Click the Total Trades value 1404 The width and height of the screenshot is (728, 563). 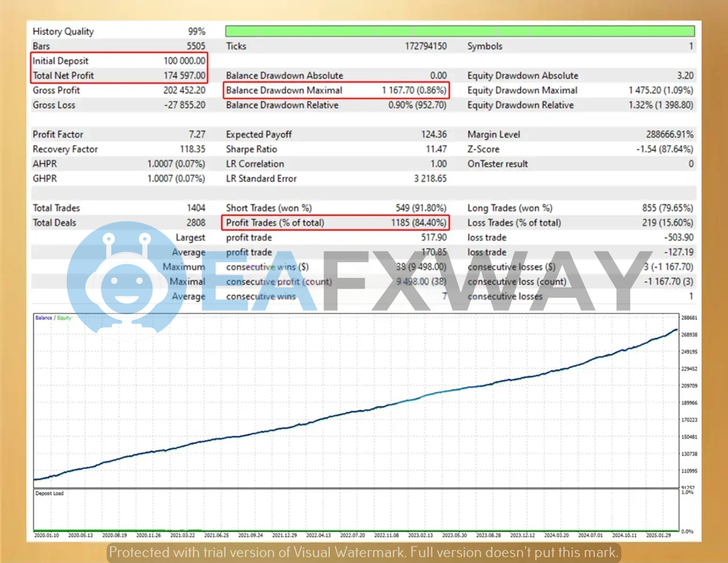click(196, 208)
